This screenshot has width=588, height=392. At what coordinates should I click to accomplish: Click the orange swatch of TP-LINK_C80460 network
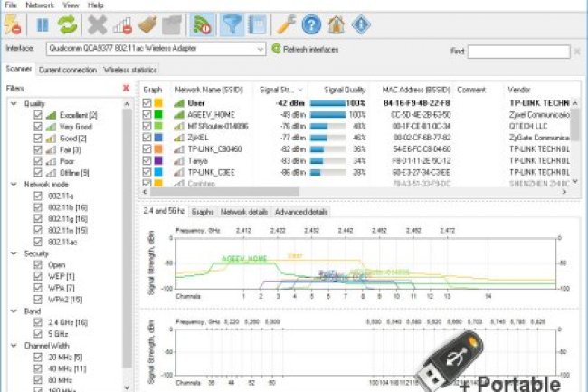pyautogui.click(x=158, y=148)
